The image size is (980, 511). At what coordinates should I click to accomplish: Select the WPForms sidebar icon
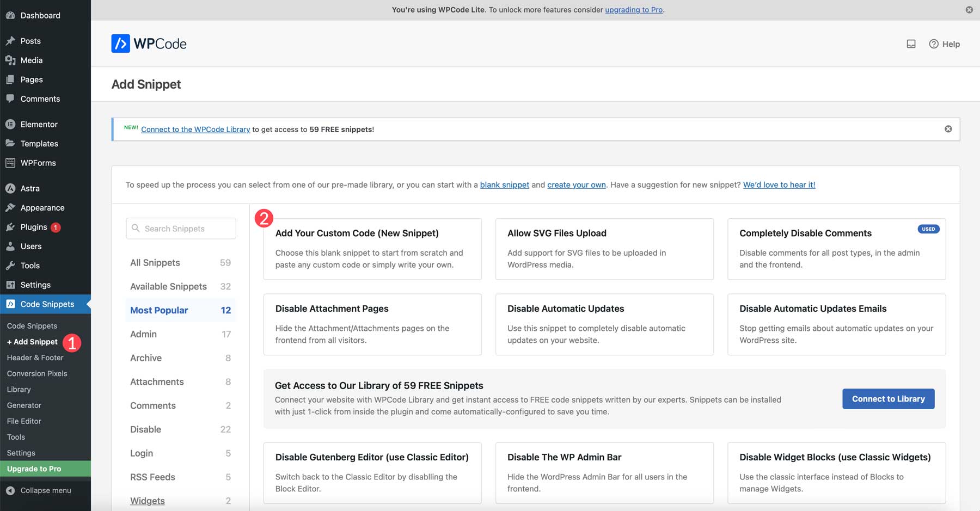coord(11,163)
